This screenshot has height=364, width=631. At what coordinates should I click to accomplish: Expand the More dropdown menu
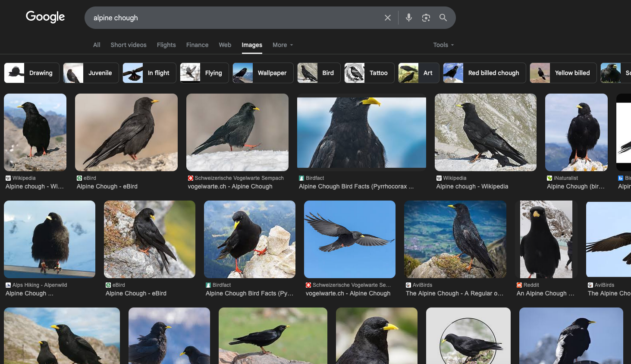tap(283, 45)
